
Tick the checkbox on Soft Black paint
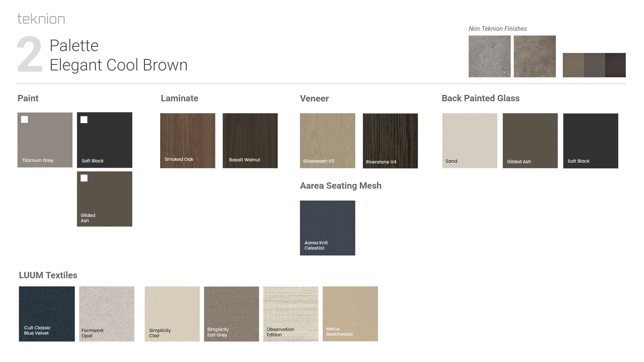84,120
